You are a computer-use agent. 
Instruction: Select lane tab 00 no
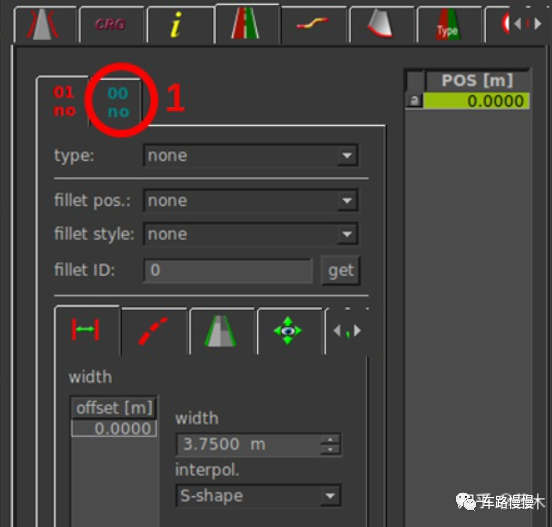118,102
